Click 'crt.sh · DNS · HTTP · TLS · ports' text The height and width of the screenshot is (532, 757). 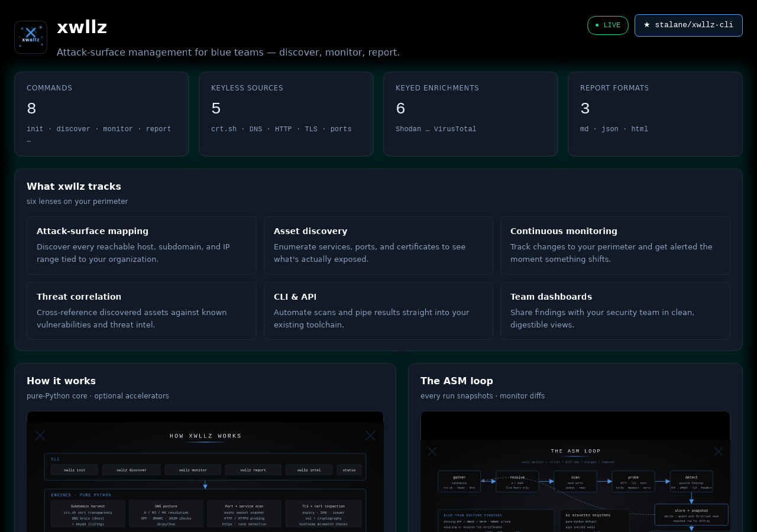pyautogui.click(x=282, y=129)
